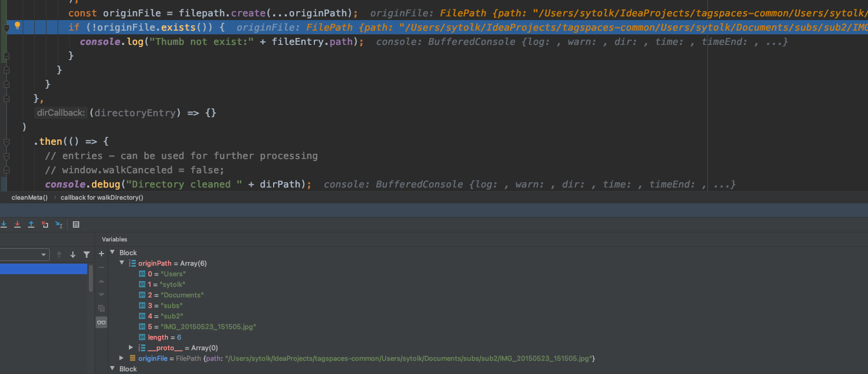Collapse the second Block node at bottom
Image resolution: width=868 pixels, height=374 pixels.
(113, 368)
